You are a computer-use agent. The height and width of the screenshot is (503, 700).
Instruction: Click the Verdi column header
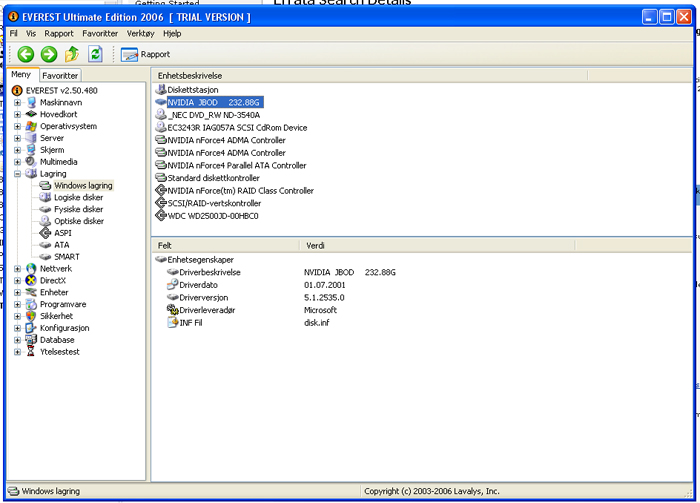coord(438,245)
